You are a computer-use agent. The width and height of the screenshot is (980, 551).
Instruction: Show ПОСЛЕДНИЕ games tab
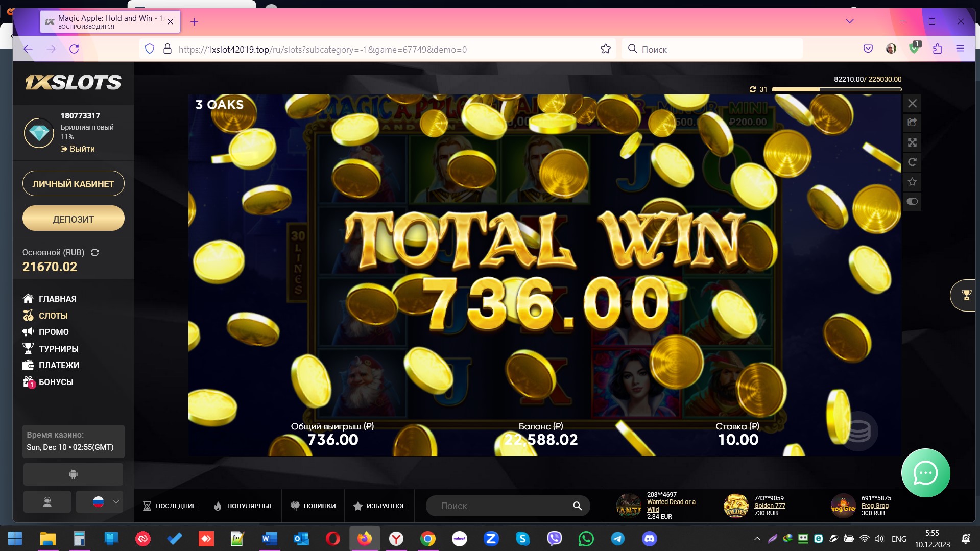170,506
